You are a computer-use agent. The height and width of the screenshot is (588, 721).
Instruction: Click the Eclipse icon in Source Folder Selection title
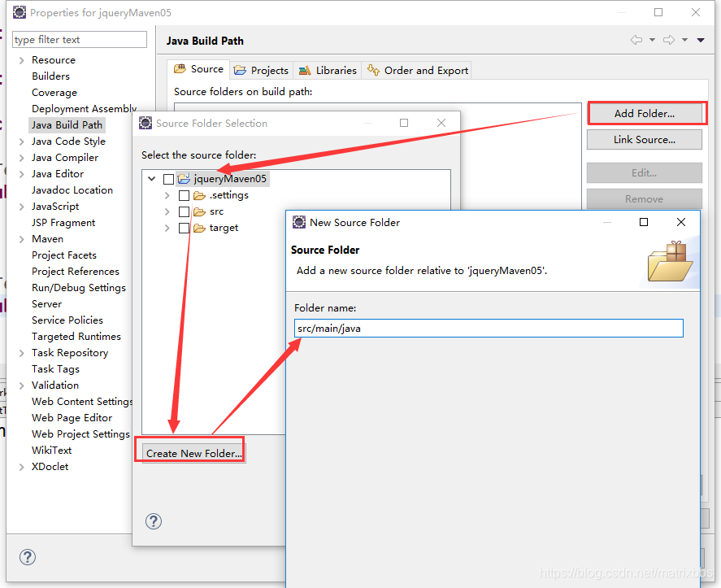point(146,123)
